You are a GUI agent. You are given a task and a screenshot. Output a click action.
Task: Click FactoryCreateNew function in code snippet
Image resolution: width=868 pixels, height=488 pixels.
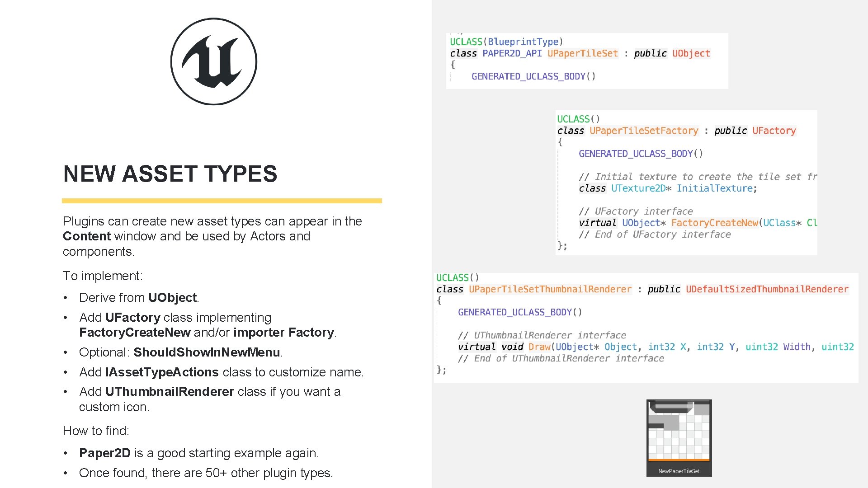click(x=714, y=223)
